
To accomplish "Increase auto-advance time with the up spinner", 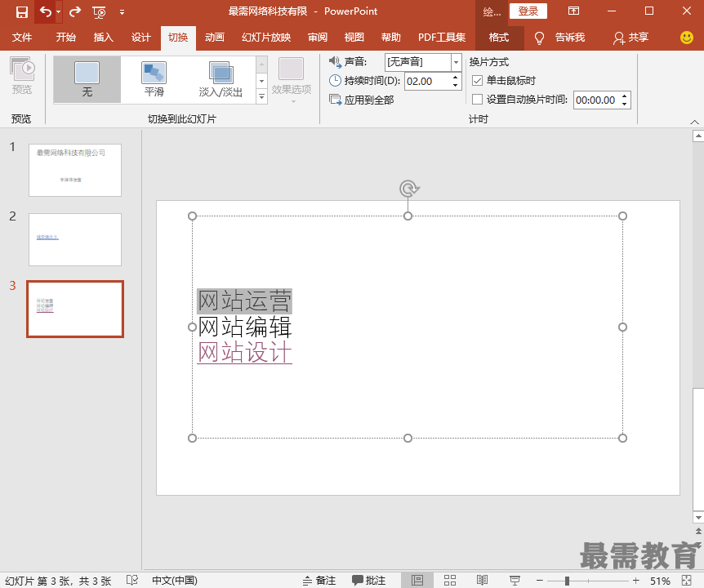I will click(x=625, y=96).
